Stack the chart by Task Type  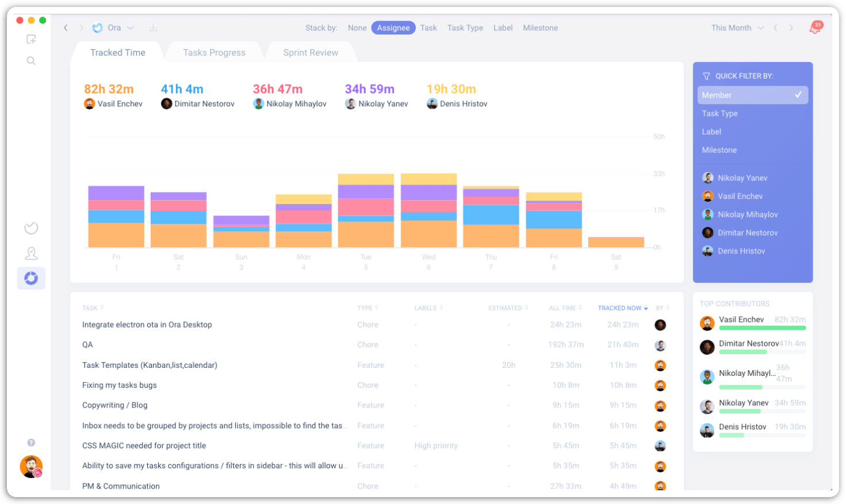[465, 27]
